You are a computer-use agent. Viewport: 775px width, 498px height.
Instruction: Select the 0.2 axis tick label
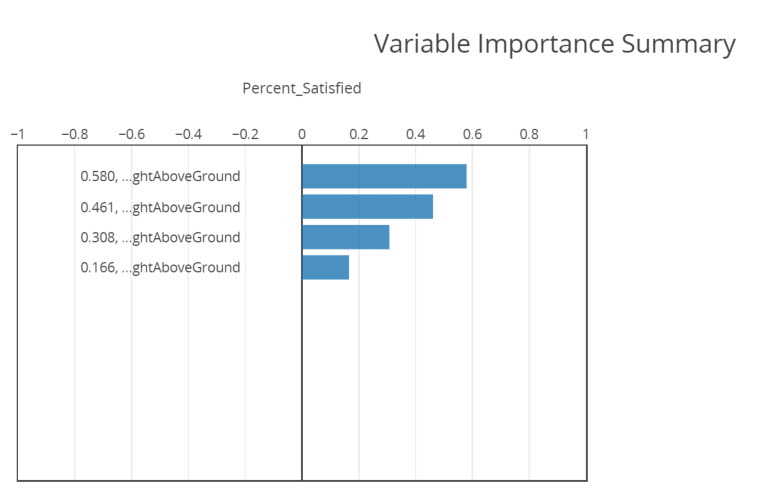pyautogui.click(x=358, y=133)
